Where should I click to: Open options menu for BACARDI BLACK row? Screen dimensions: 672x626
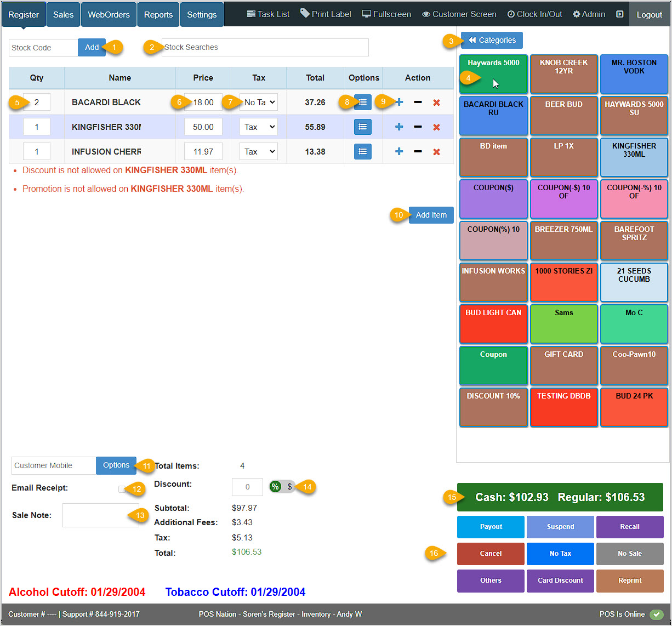[x=362, y=102]
